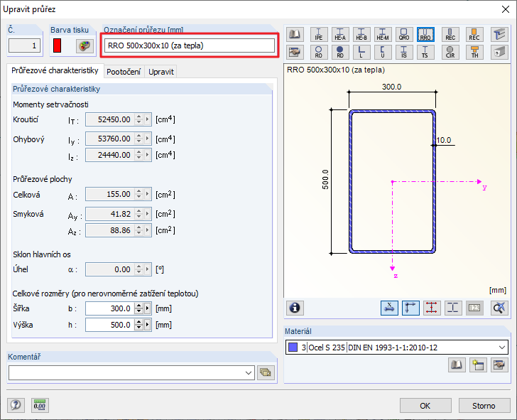517x420 pixels.
Task: Select the U channel section
Action: [383, 52]
